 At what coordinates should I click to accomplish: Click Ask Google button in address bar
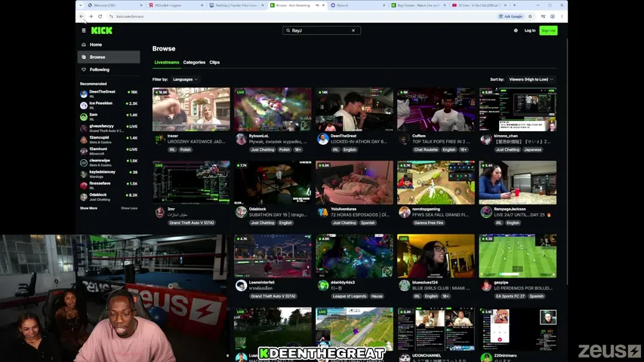[510, 17]
